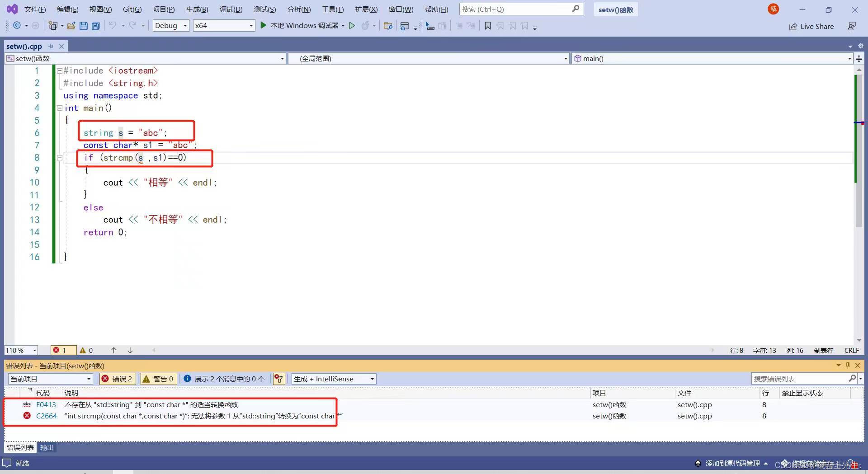868x474 pixels.
Task: Open the 110 % zoom dropdown
Action: [x=21, y=350]
